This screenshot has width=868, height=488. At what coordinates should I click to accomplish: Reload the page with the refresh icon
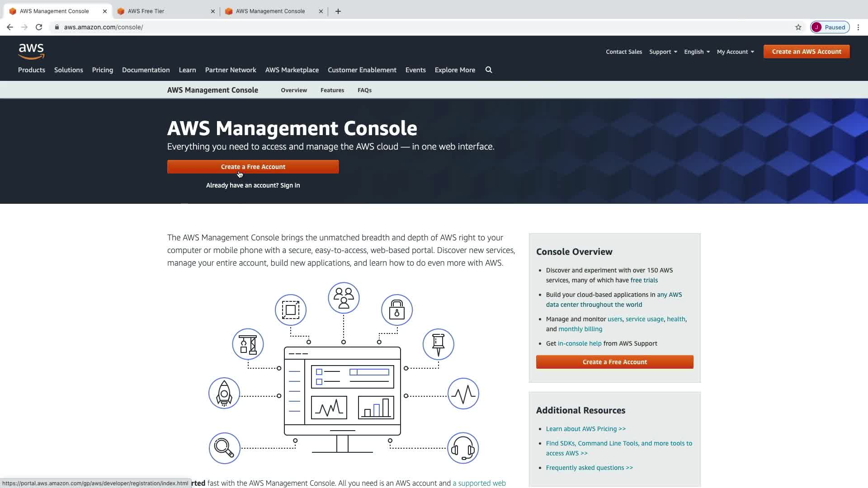tap(39, 27)
